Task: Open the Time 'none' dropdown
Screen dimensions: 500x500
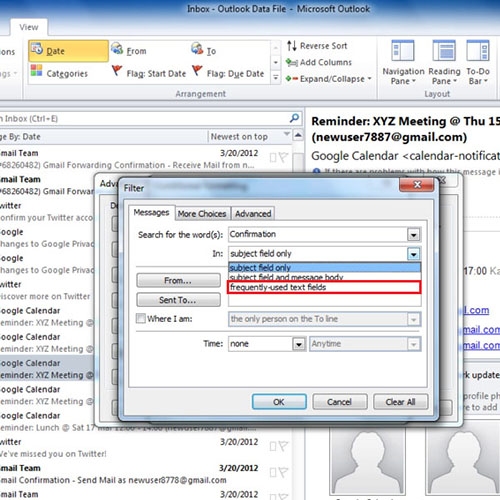Action: (x=299, y=344)
